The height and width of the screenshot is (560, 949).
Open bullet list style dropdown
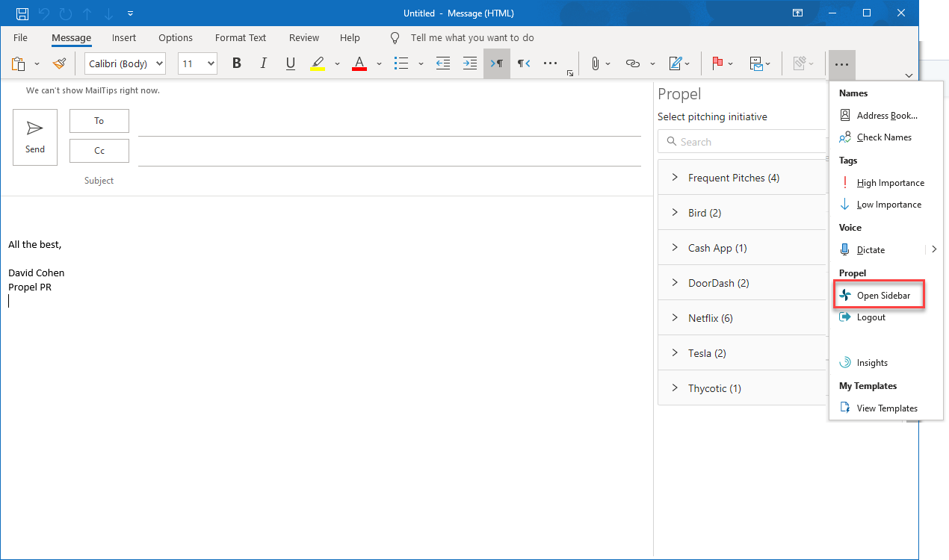421,64
